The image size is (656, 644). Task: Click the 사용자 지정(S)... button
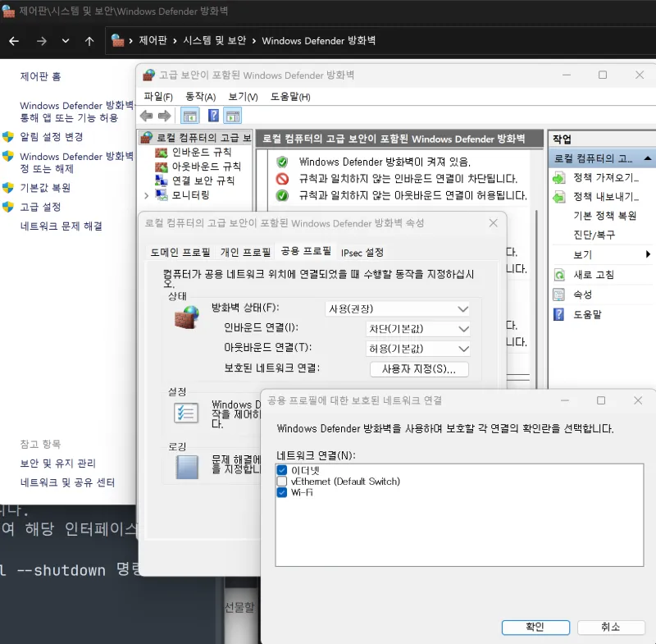point(419,369)
